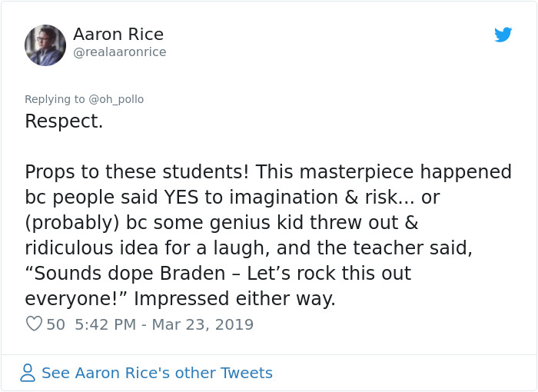Open Aaron Rice's profile photo
The width and height of the screenshot is (538, 392).
(45, 45)
